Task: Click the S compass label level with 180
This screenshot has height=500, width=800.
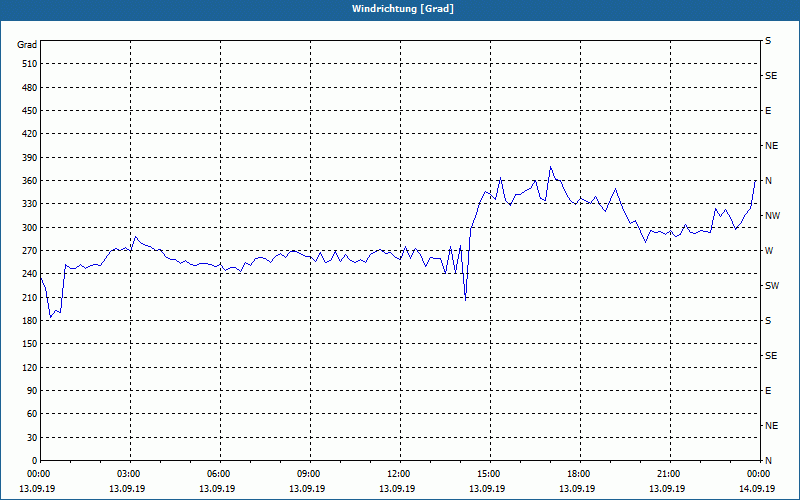Action: 768,321
